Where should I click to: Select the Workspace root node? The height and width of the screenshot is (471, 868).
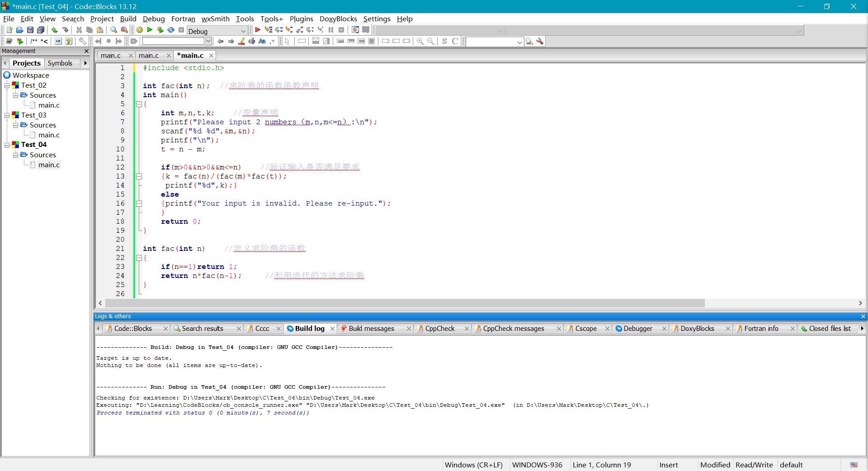coord(31,75)
